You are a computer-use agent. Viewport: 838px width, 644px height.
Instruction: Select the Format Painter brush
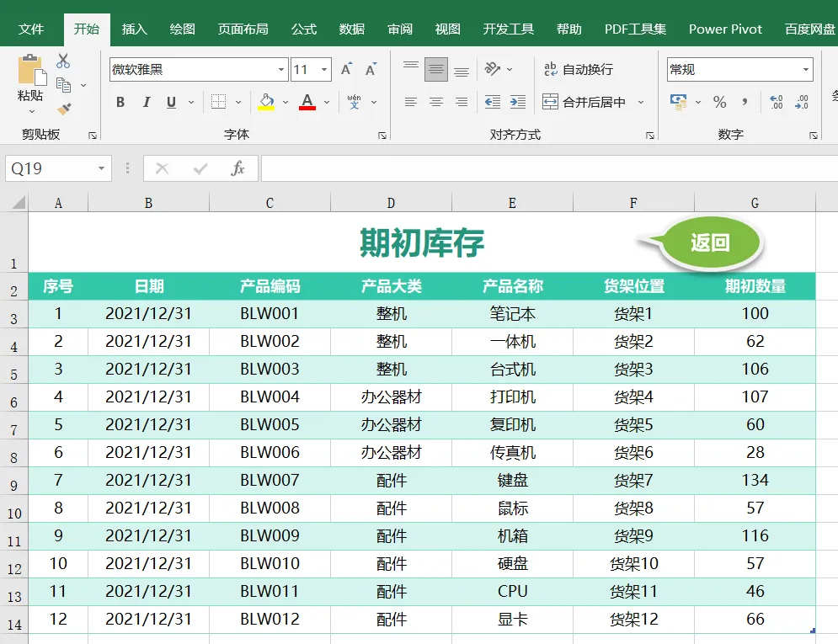64,109
